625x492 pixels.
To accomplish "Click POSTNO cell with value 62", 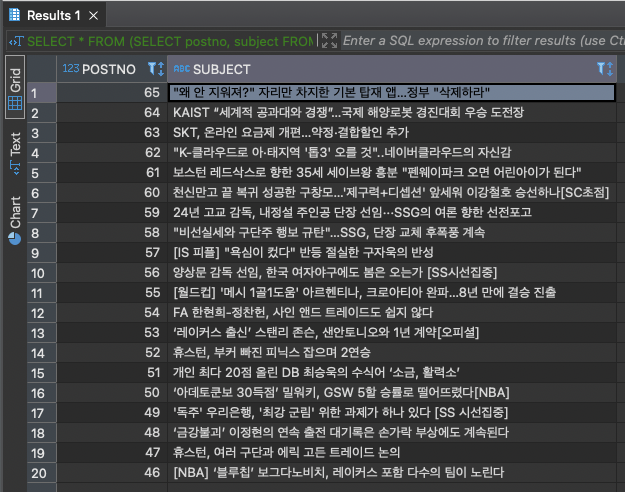I will tap(112, 152).
